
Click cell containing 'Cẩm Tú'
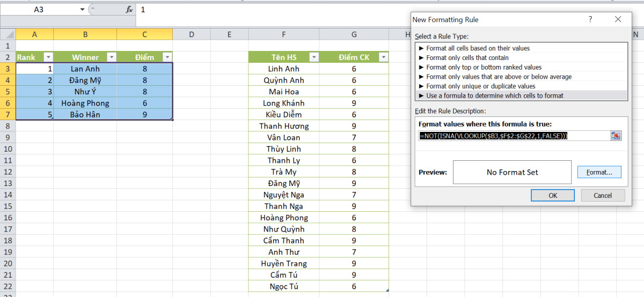click(283, 275)
